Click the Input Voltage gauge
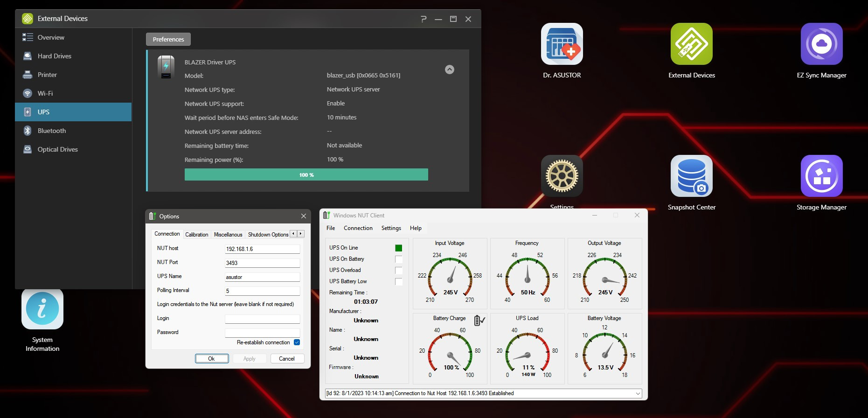This screenshot has height=418, width=868. 450,274
